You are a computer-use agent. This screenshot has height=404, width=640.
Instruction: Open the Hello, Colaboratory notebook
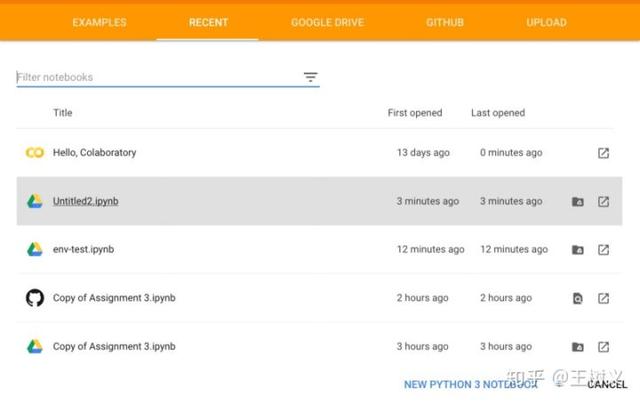click(95, 153)
